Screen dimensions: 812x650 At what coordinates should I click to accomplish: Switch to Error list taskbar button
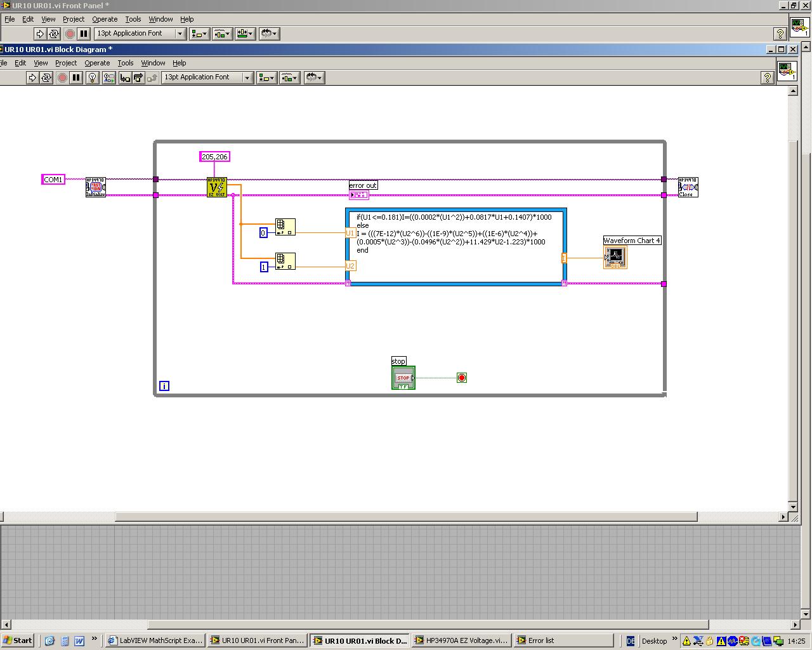pos(563,640)
